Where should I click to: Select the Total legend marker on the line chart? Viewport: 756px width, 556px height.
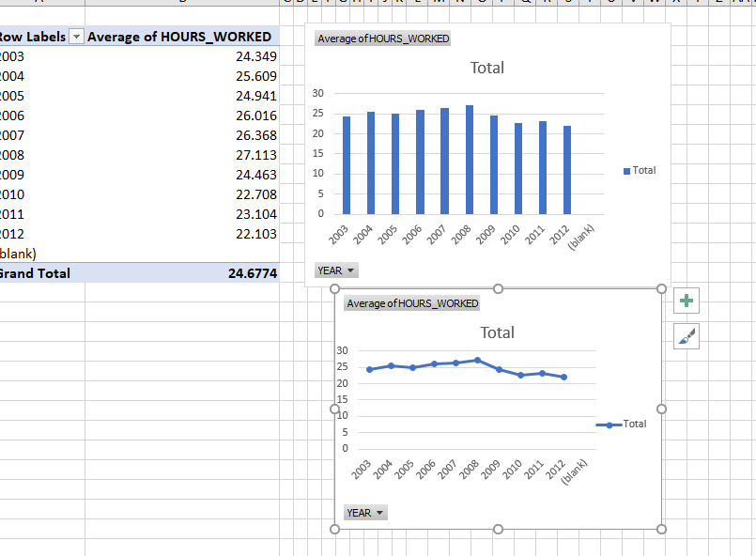point(611,424)
